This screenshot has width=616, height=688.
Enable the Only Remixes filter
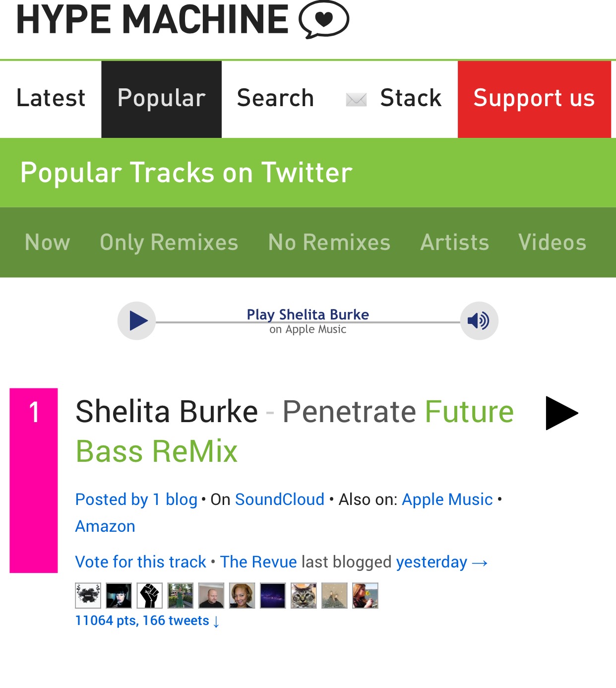click(x=169, y=243)
